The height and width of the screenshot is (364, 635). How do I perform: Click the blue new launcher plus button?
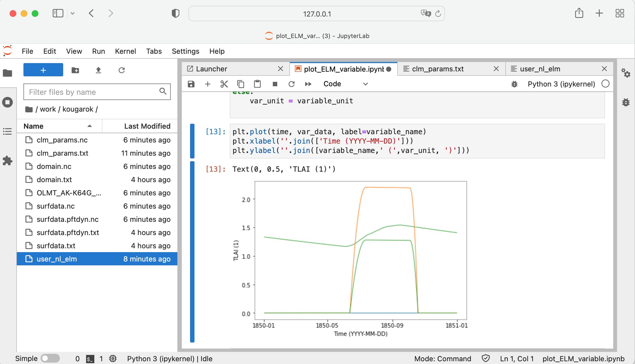[43, 70]
